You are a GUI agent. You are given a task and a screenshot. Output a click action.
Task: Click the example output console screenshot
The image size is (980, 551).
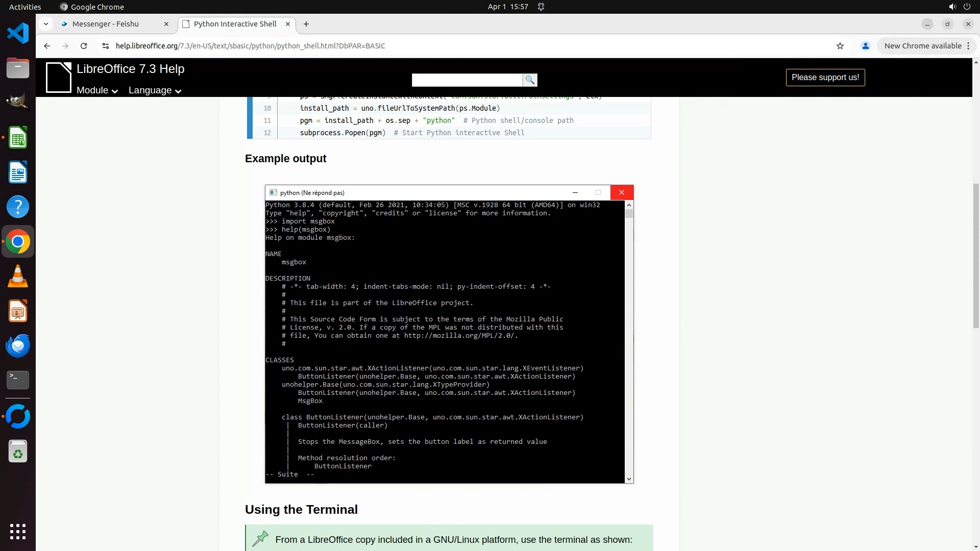(449, 334)
